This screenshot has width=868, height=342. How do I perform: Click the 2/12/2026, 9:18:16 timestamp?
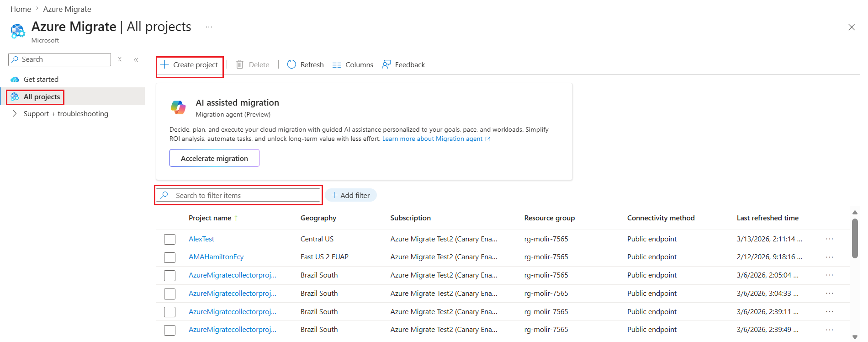click(769, 257)
